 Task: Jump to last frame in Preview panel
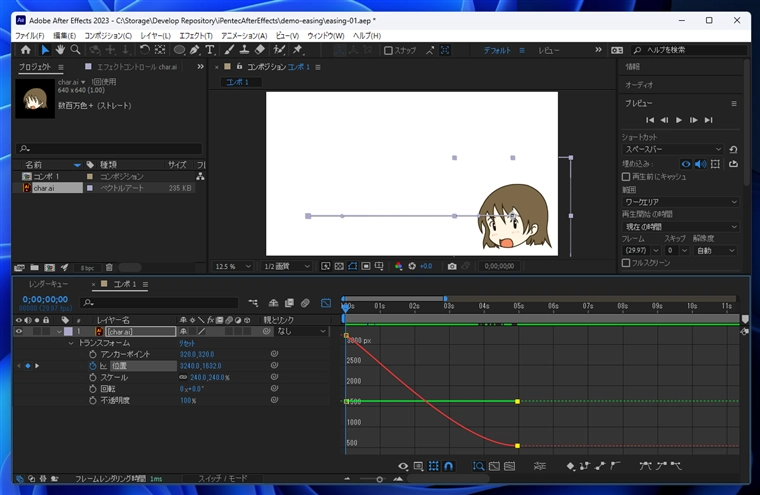coord(709,120)
